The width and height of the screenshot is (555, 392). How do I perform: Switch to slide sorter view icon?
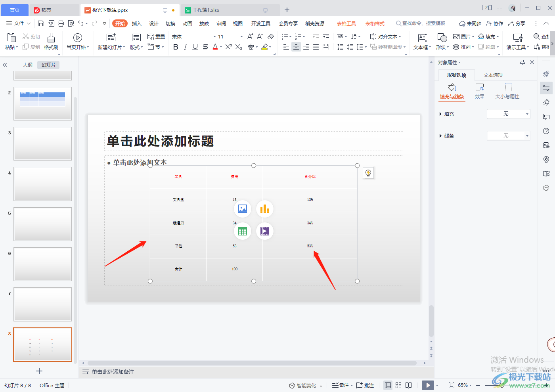(398, 385)
